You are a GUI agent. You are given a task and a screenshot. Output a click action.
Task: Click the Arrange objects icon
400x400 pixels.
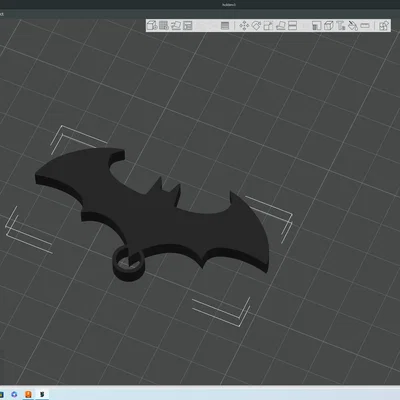pos(188,25)
